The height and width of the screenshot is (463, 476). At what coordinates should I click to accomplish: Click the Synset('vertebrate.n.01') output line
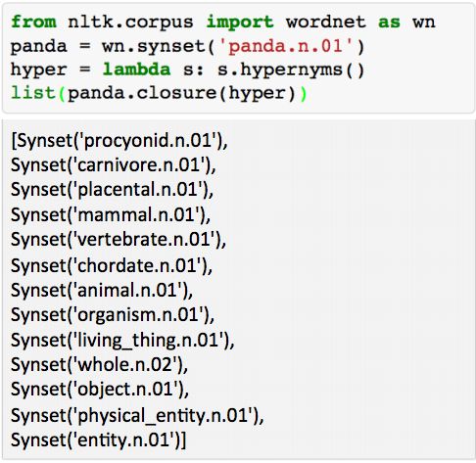tap(119, 240)
